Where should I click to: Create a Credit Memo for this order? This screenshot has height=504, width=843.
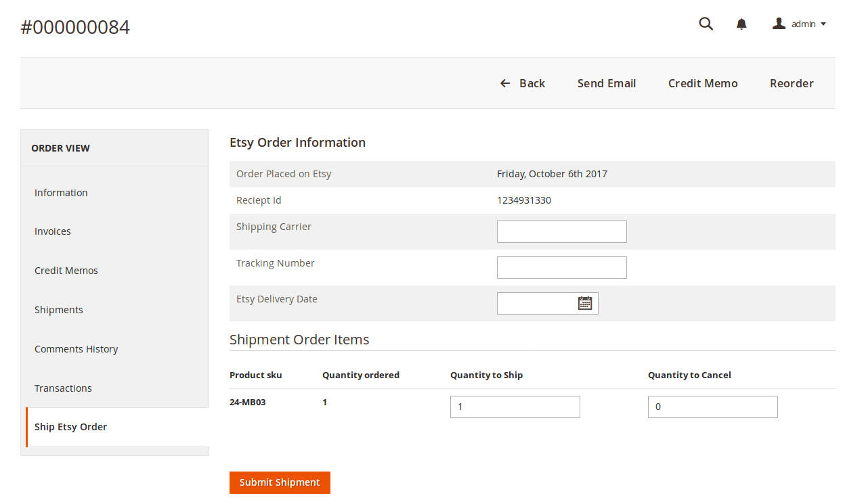[702, 83]
